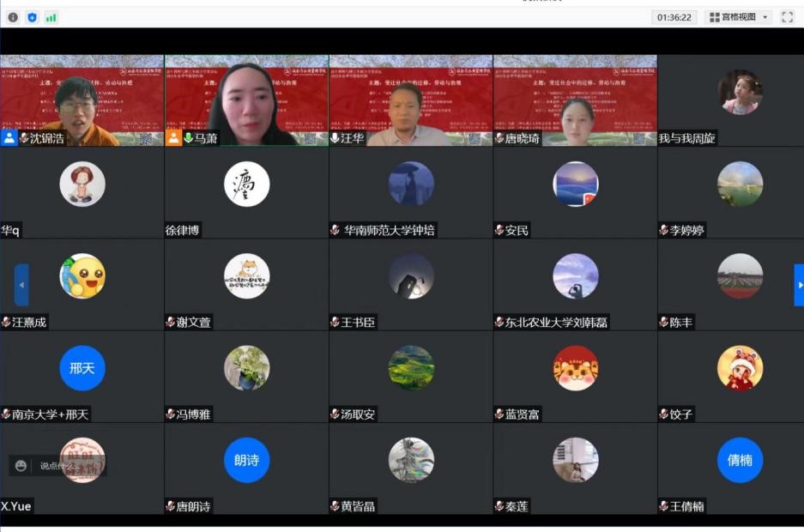
Task: Click the emoji smiley icon in chat box
Action: pos(21,466)
